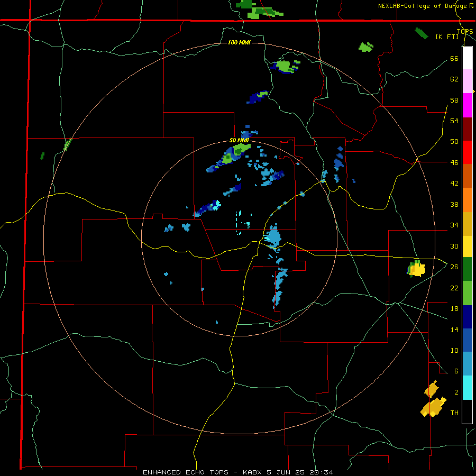Click the 62 scale value
The image size is (476, 476).
pyautogui.click(x=454, y=79)
